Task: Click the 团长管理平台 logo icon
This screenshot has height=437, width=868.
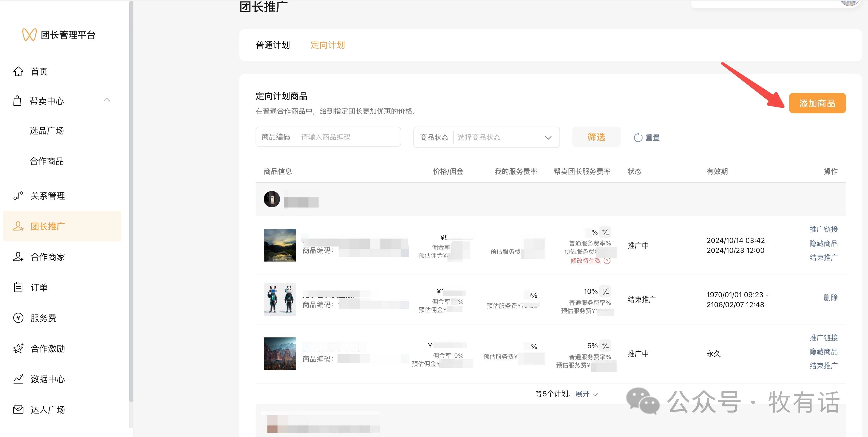Action: coord(29,34)
